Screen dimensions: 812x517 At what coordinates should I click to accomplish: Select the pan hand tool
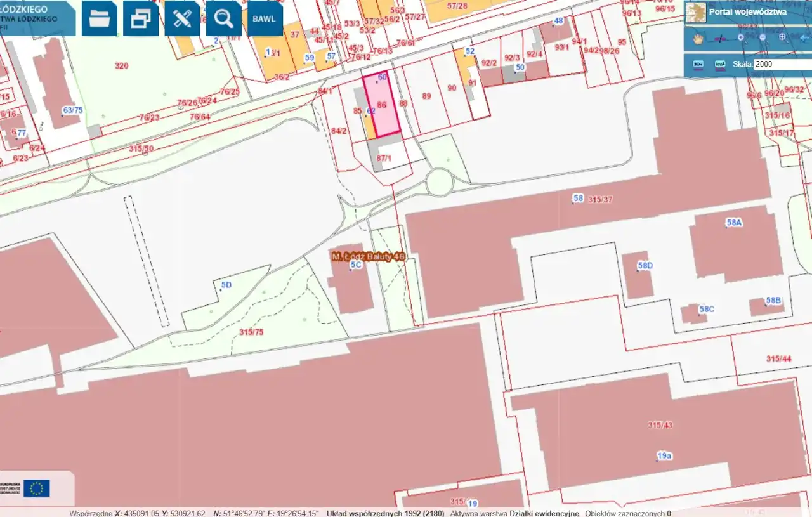point(698,38)
